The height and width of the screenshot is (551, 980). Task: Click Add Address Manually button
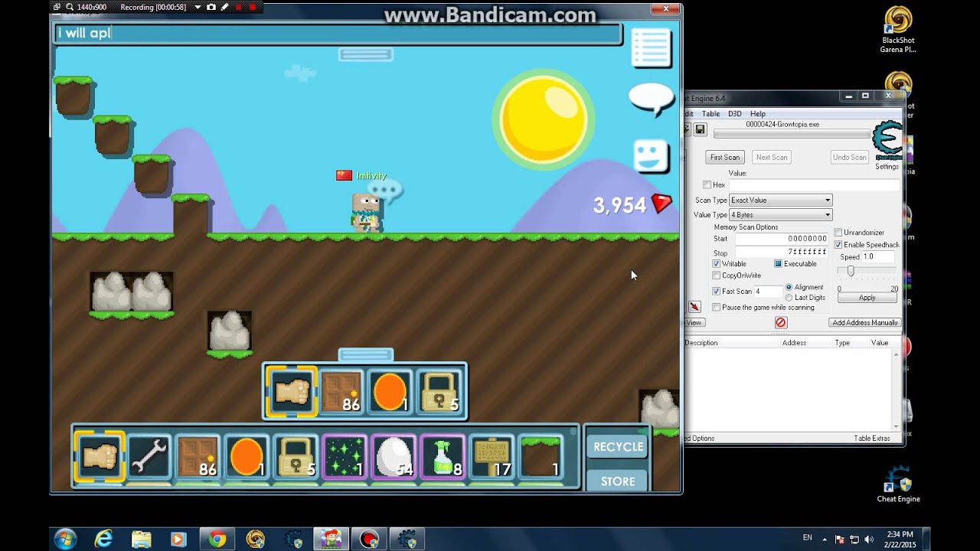coord(864,322)
